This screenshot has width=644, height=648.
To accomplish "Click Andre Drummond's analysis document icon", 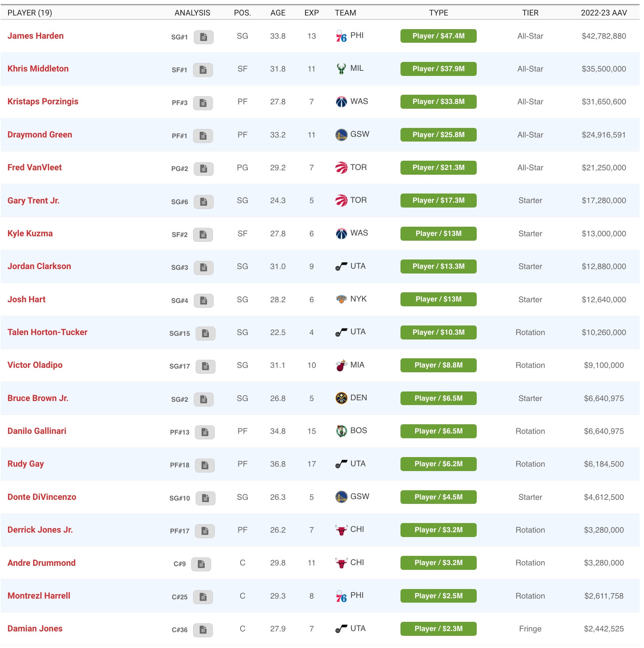I will (x=201, y=564).
